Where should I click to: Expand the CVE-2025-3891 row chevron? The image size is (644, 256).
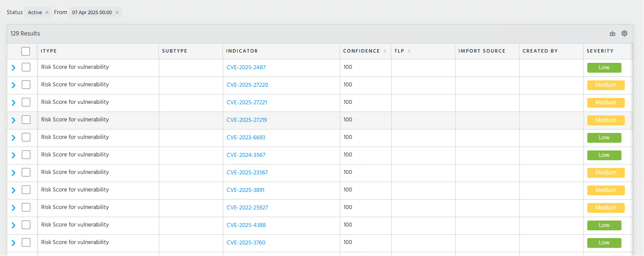[x=13, y=190]
